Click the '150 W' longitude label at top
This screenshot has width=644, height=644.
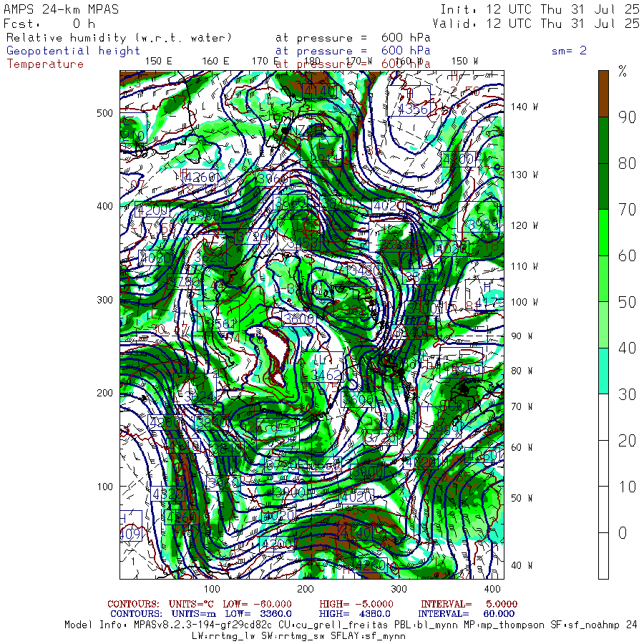(x=464, y=62)
